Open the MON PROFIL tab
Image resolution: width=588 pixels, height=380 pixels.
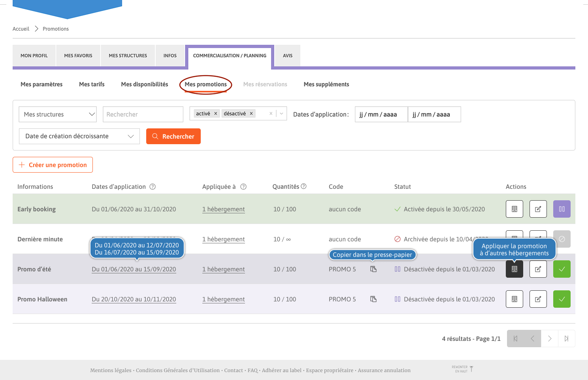click(34, 56)
